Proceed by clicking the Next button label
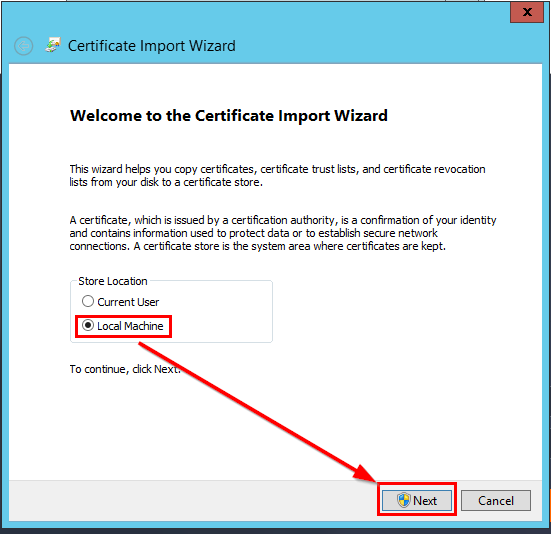Screen dimensions: 551x534 [425, 501]
